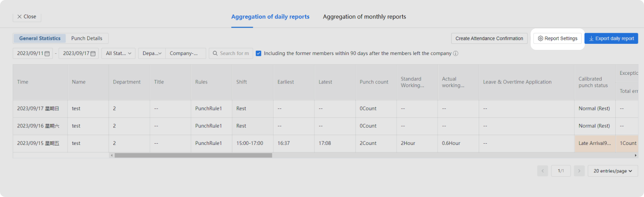Click the Rules column header
Viewport: 644px width, 197px height.
point(211,82)
